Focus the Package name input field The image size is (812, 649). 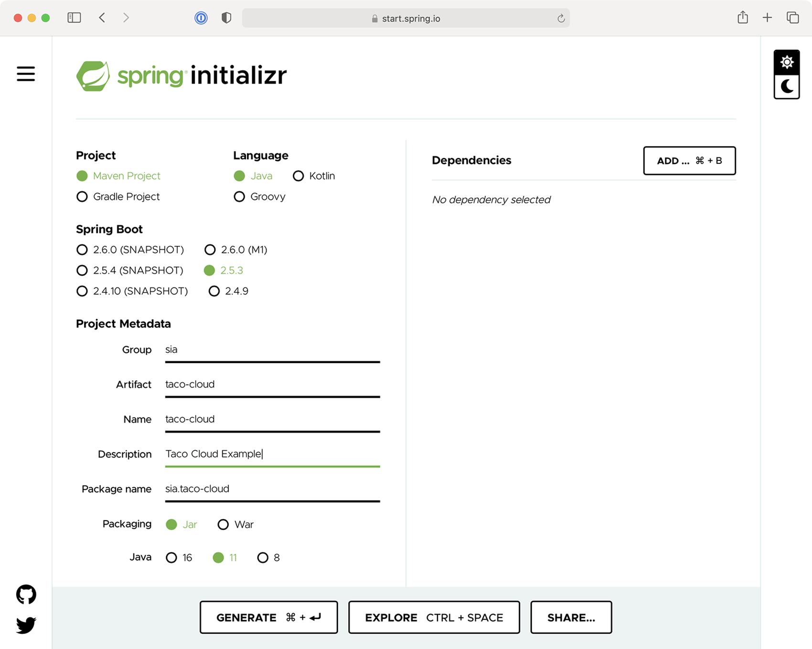click(x=273, y=489)
